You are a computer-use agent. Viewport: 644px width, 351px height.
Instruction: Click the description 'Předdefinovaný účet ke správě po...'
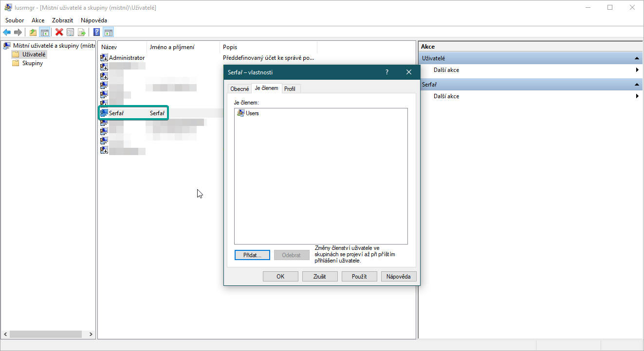[x=268, y=57]
